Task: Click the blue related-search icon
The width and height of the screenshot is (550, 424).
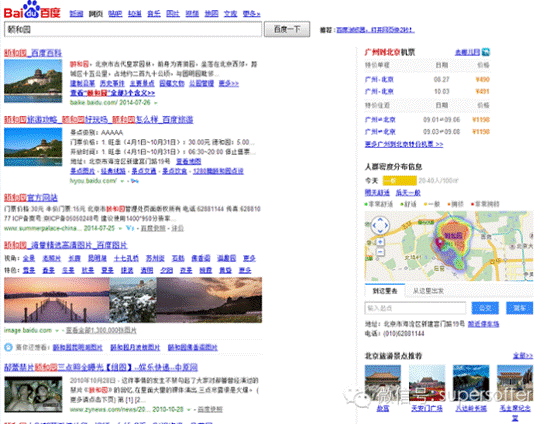Action: pyautogui.click(x=8, y=348)
